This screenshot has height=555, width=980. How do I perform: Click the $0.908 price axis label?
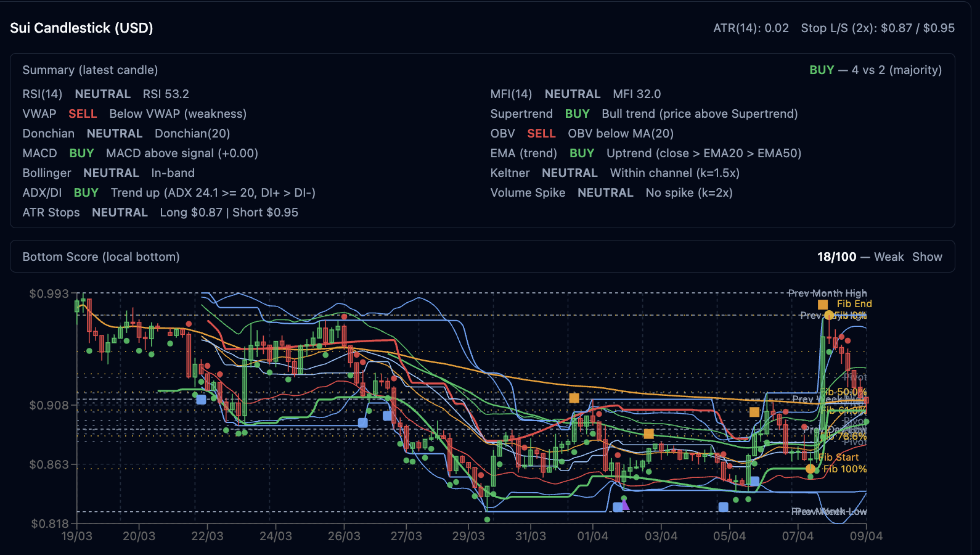(x=49, y=405)
